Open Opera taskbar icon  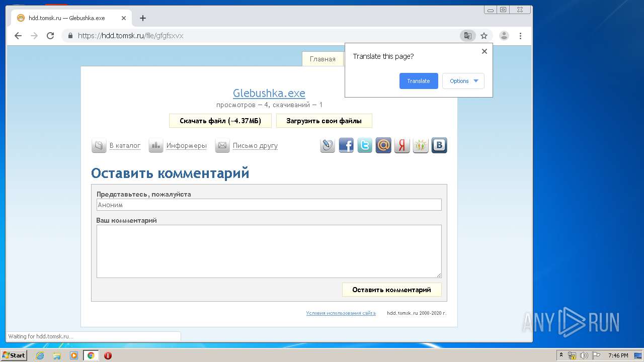[108, 355]
